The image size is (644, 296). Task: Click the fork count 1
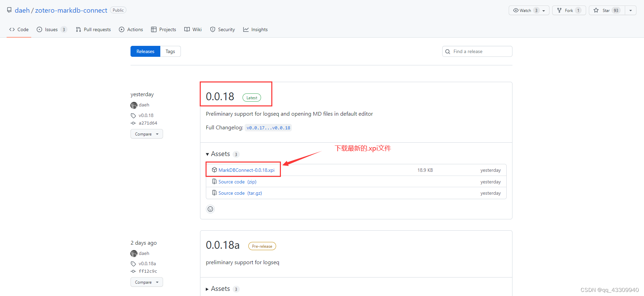(578, 10)
